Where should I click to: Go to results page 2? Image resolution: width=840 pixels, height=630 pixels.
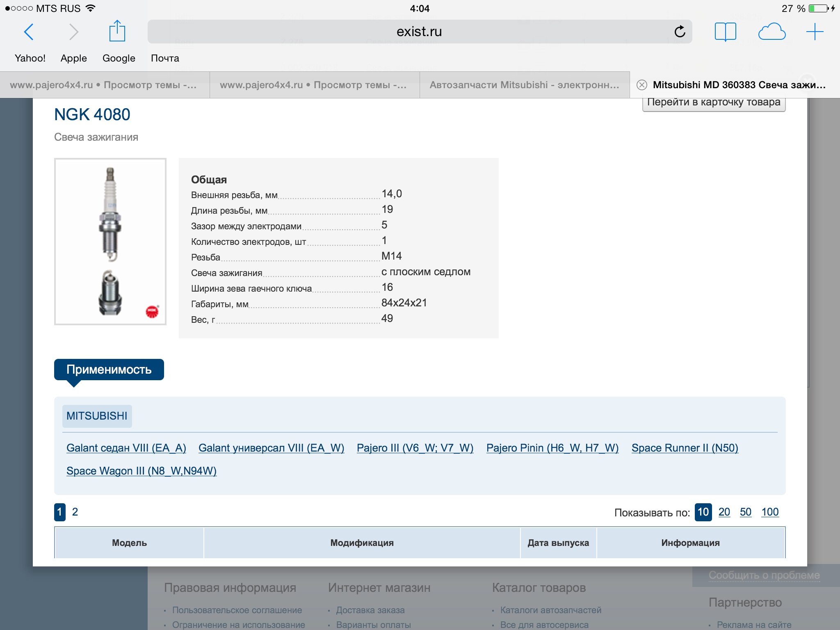[75, 512]
